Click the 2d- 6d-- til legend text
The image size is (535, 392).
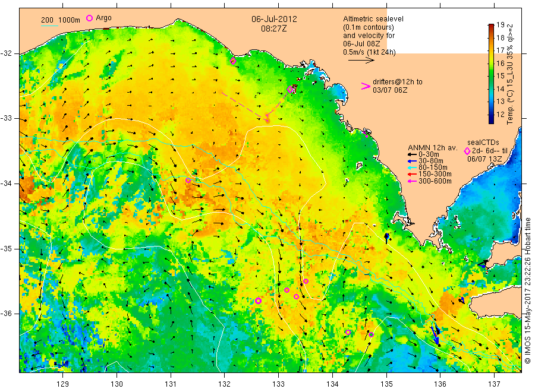click(x=490, y=151)
